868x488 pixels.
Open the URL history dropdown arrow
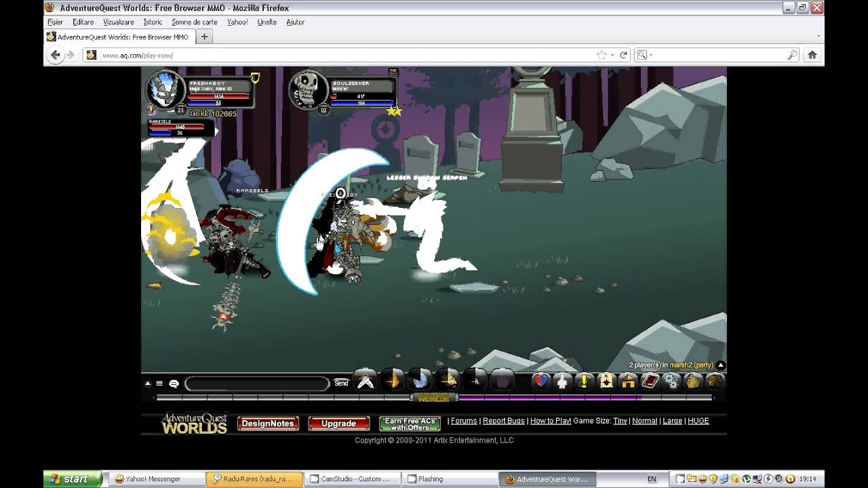click(x=612, y=56)
